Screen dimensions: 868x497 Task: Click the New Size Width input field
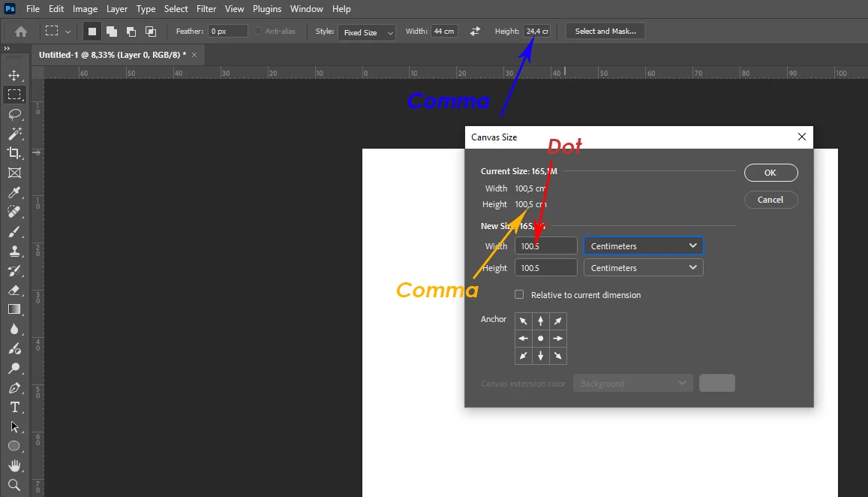546,246
